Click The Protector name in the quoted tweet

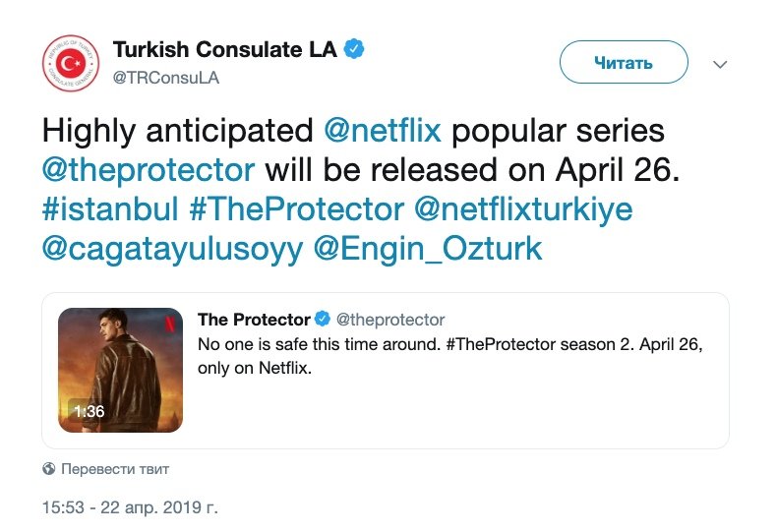pyautogui.click(x=254, y=320)
